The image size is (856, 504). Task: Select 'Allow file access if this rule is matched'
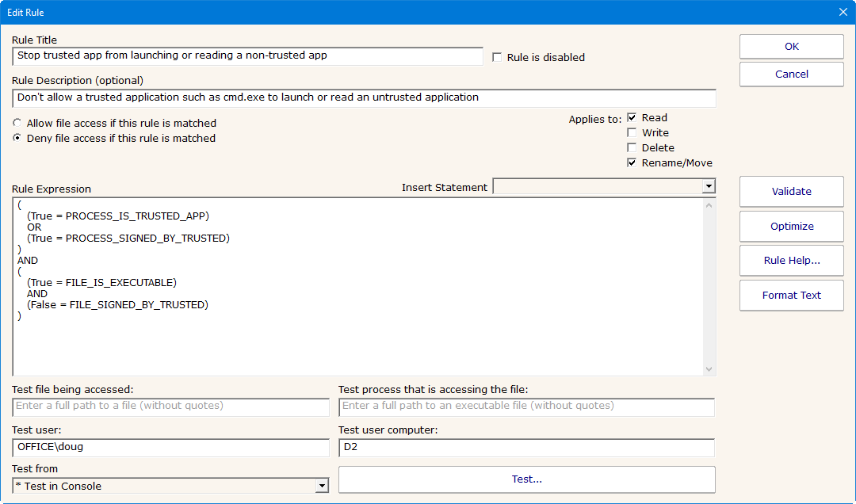pyautogui.click(x=17, y=124)
